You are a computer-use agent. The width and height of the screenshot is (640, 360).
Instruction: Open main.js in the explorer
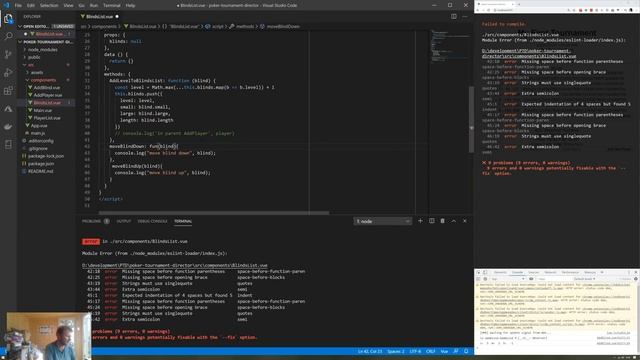38,133
